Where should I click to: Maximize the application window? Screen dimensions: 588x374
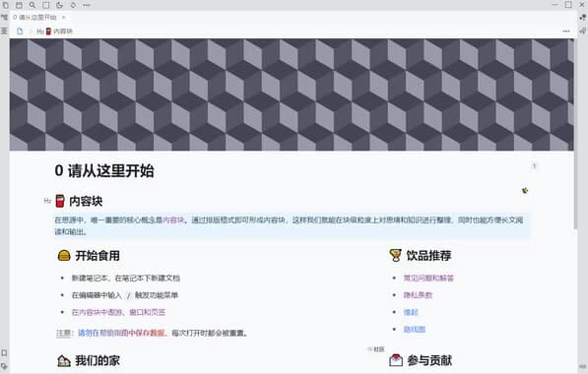[568, 5]
